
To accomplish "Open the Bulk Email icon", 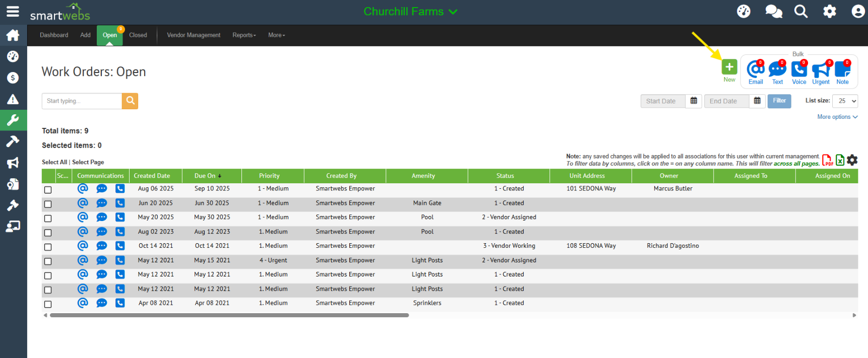I will click(x=755, y=69).
